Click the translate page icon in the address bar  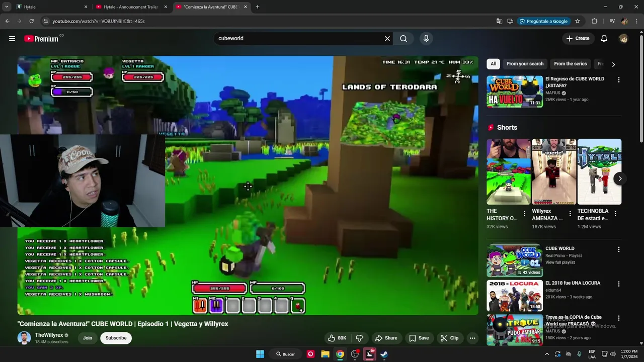[499, 21]
